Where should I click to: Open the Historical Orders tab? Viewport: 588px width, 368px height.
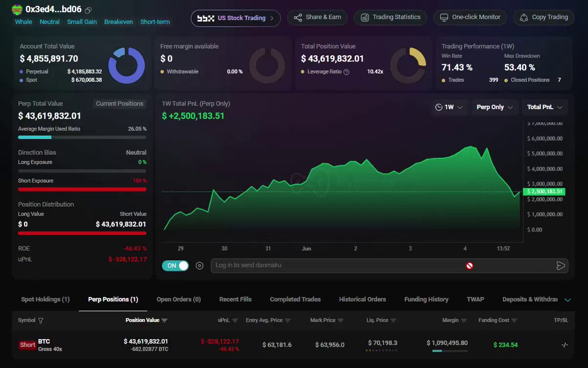tap(363, 299)
